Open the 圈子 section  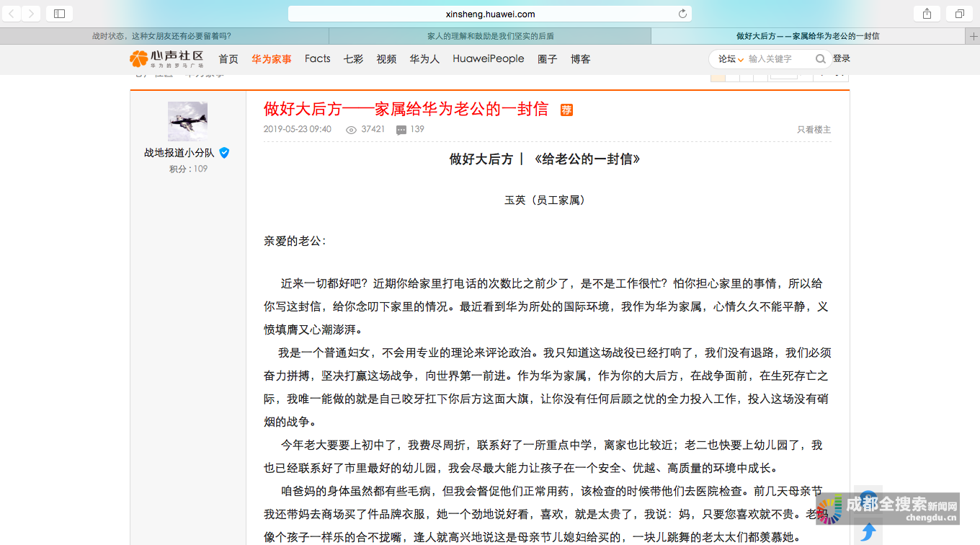(548, 59)
